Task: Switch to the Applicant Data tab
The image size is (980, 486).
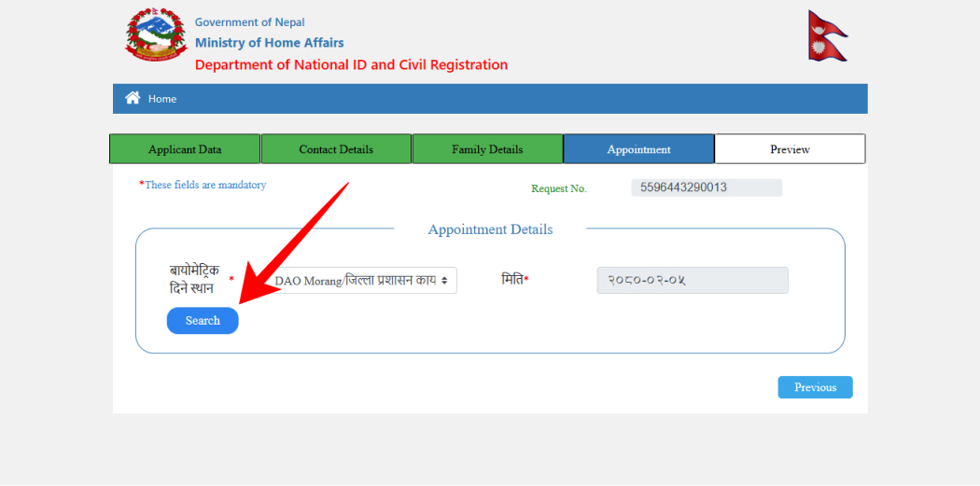Action: 185,149
